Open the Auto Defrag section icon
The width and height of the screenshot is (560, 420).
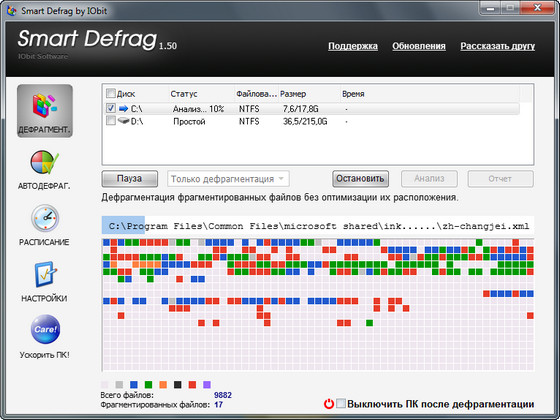[45, 162]
